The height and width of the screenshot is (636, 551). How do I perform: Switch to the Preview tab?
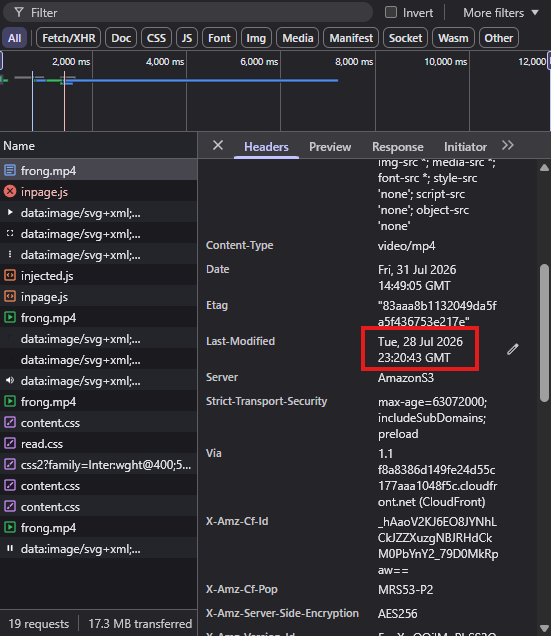pos(330,147)
